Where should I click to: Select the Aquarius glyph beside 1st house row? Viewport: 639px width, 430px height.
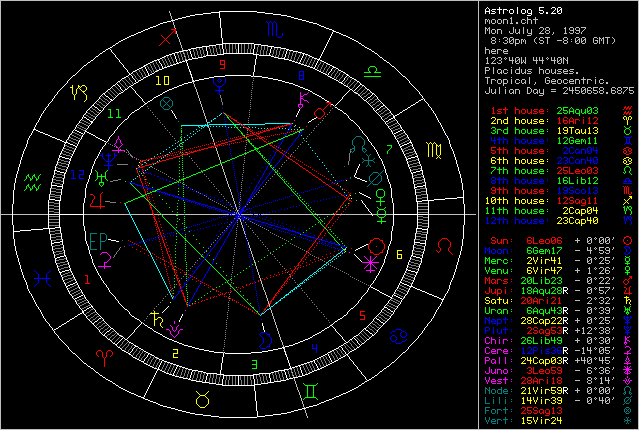[x=628, y=111]
